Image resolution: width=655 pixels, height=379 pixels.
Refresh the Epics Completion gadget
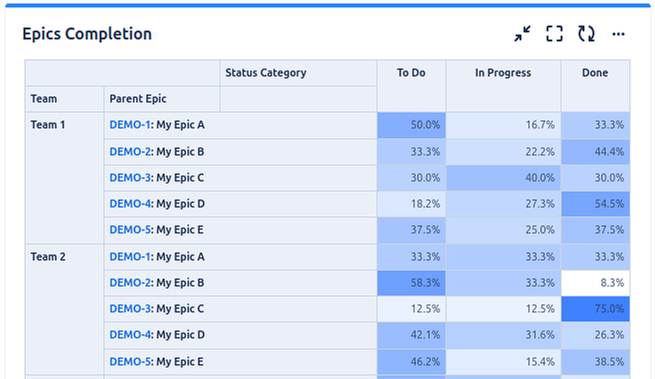pyautogui.click(x=586, y=34)
